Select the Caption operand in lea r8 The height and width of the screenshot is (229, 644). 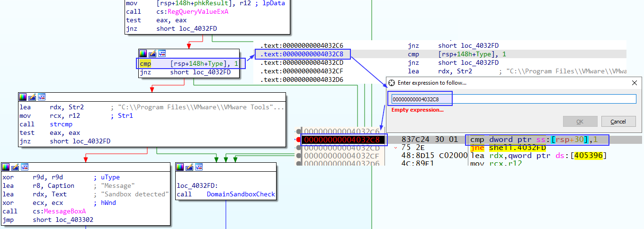click(61, 186)
